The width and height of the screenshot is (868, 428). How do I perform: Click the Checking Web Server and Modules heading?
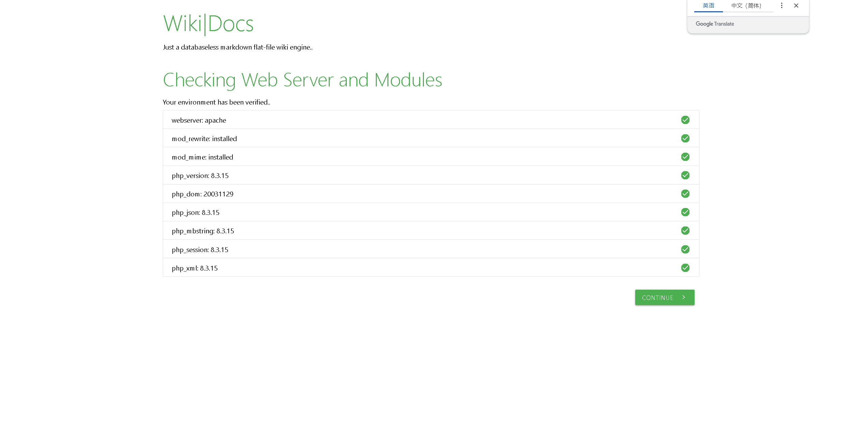point(302,80)
